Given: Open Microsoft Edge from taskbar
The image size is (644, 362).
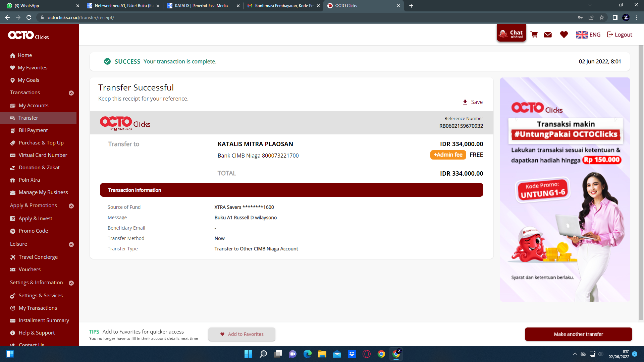Looking at the screenshot, I should [308, 354].
